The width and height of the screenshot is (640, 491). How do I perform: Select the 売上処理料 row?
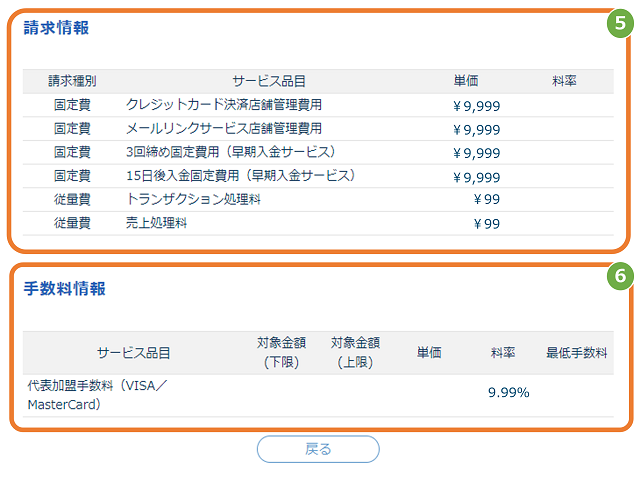pos(318,223)
